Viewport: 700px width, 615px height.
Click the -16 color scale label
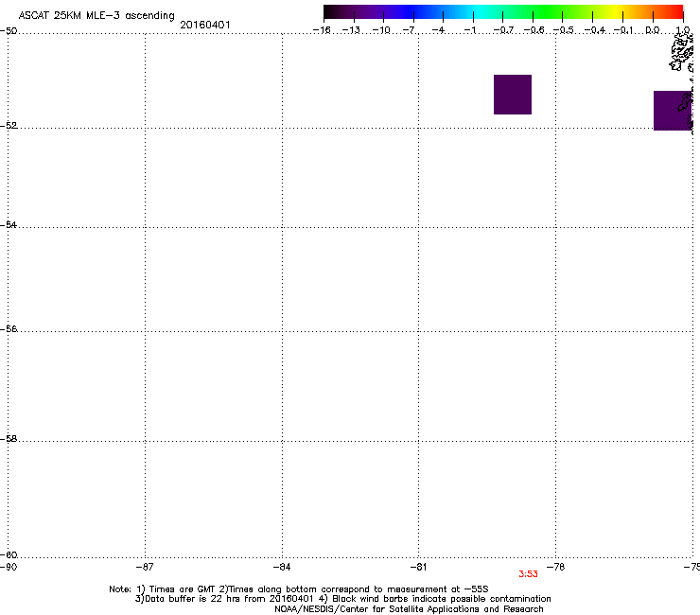click(x=322, y=30)
